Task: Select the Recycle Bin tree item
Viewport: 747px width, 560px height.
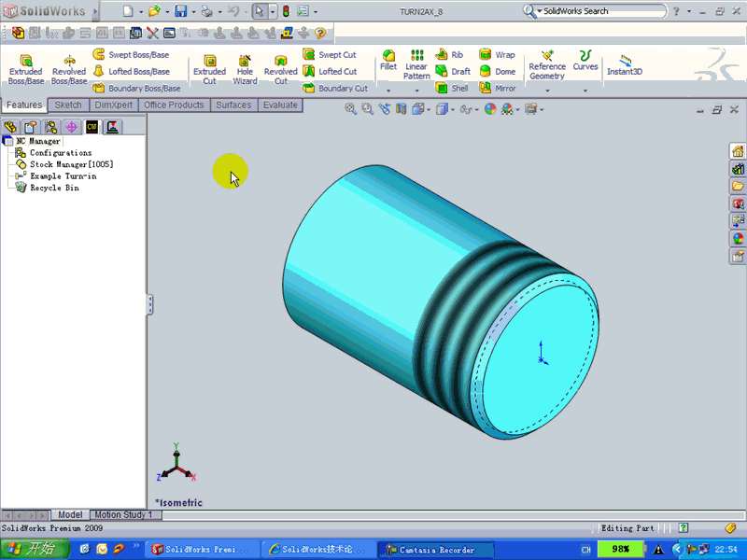Action: pyautogui.click(x=54, y=188)
